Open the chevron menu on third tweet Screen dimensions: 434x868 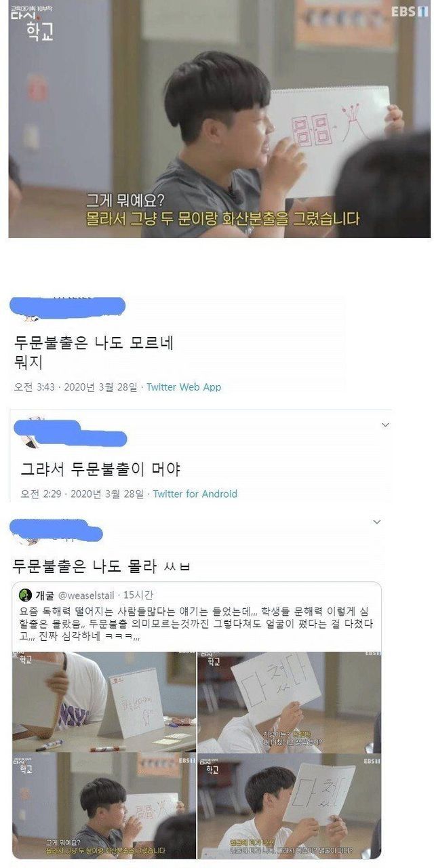(x=377, y=522)
